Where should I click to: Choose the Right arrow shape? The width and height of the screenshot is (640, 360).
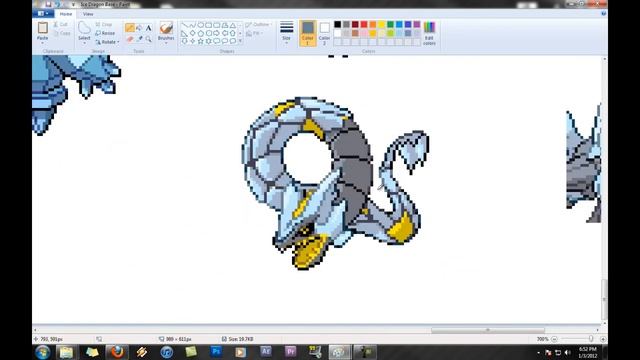click(216, 33)
